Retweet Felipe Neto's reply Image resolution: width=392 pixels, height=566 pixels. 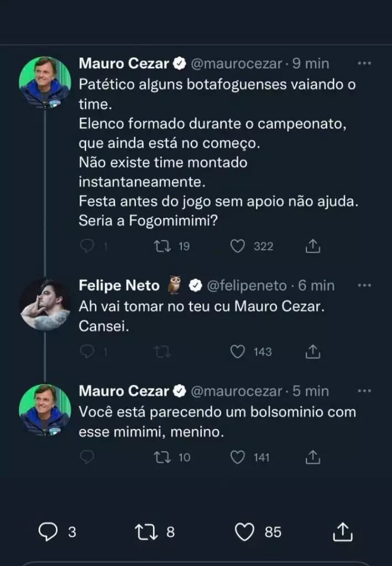(161, 351)
